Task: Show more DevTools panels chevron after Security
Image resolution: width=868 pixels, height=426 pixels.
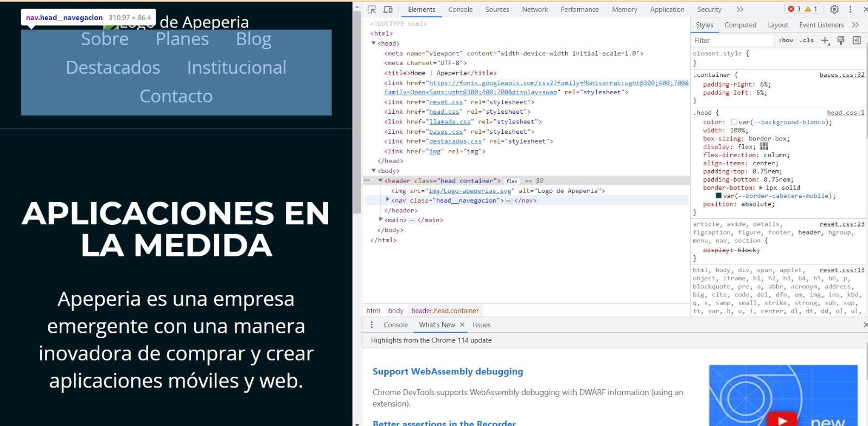Action: (x=740, y=9)
